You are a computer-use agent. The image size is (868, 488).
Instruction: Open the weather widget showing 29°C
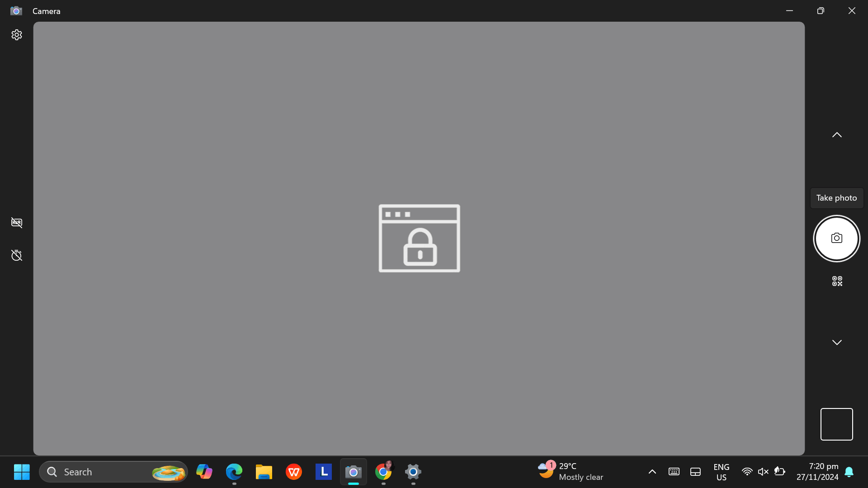pyautogui.click(x=571, y=472)
